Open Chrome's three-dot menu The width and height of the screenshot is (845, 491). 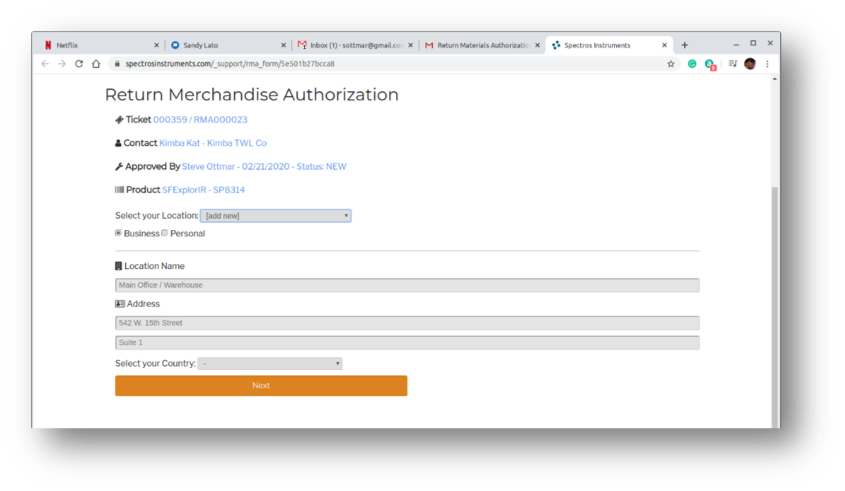click(x=768, y=64)
